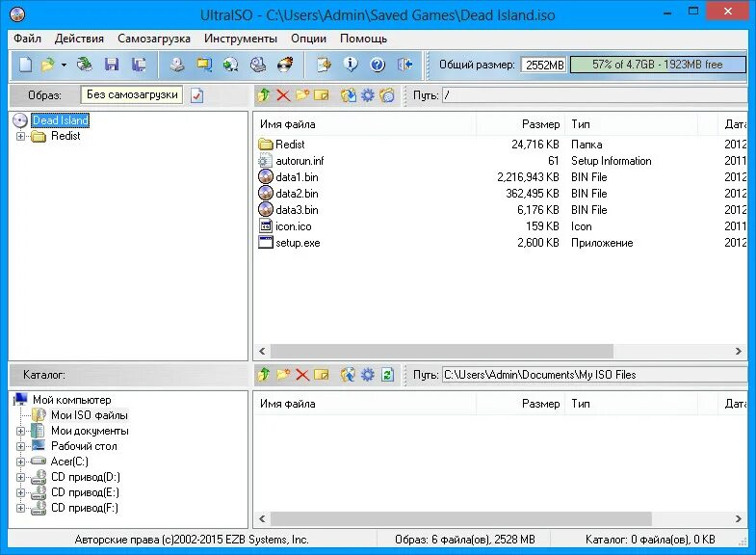Click the folder label icon right of the image gear
The width and height of the screenshot is (756, 555).
point(387,95)
